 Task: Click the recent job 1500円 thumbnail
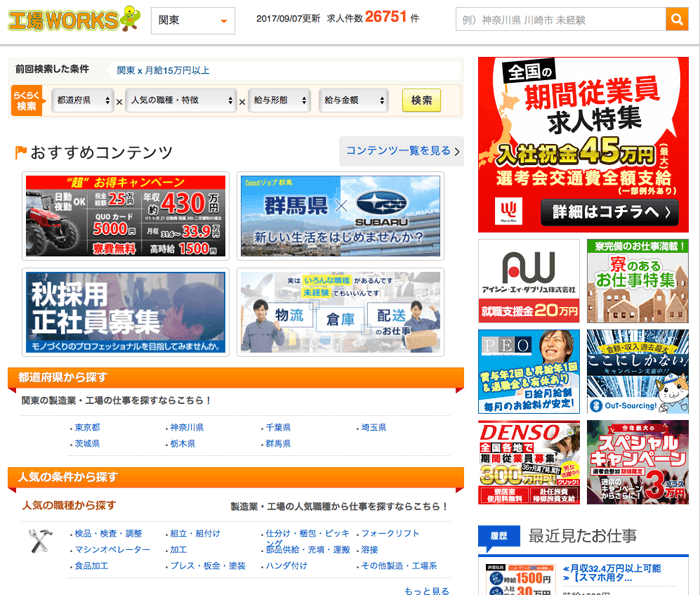tap(520, 579)
